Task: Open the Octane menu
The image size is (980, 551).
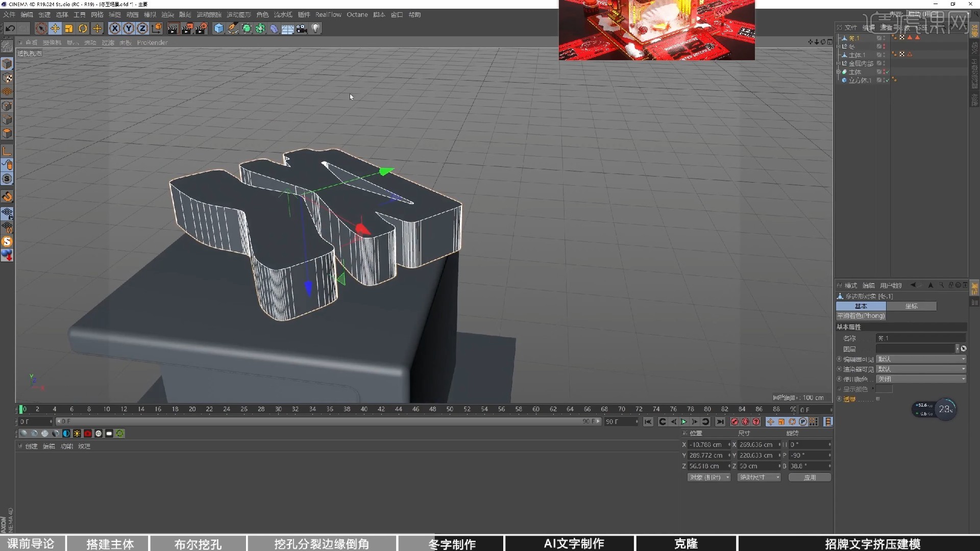Action: pos(357,15)
